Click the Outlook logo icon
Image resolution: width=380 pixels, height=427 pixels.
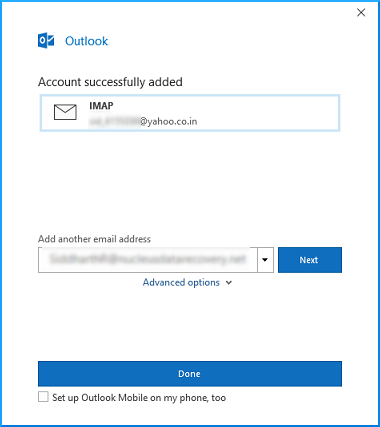coord(46,41)
